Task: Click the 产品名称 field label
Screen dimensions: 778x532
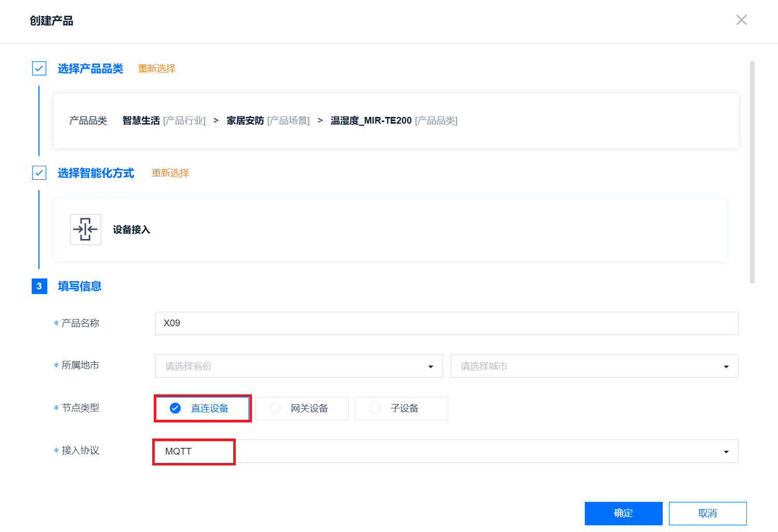Action: [x=81, y=323]
